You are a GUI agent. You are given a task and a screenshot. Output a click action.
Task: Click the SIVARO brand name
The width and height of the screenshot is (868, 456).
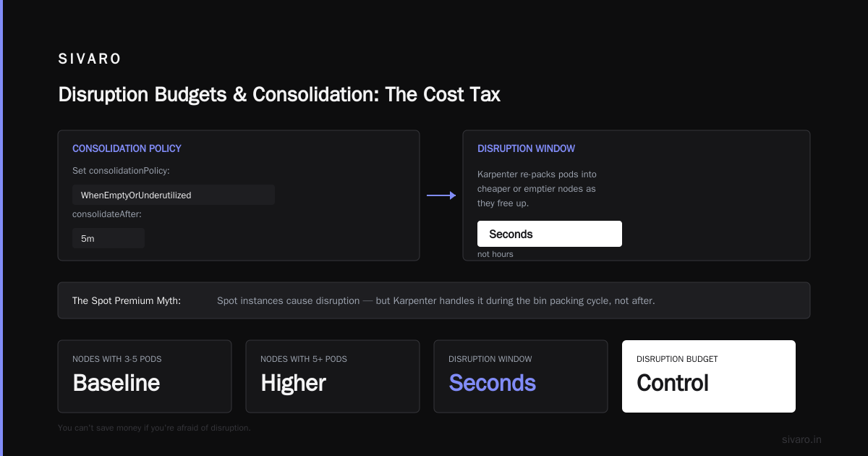(90, 59)
